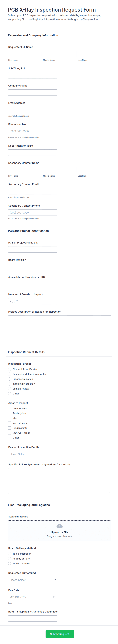118x644 pixels.
Task: Focus the Board Revision field
Action: pyautogui.click(x=33, y=267)
